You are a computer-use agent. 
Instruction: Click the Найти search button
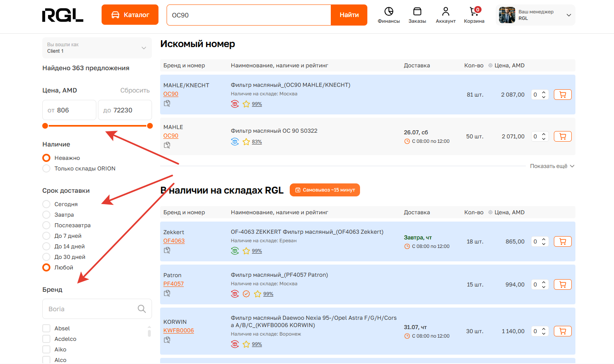coord(349,15)
